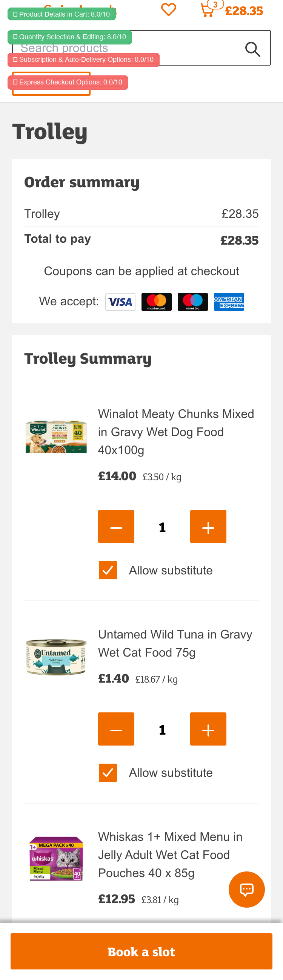
Task: Click the Whiskas Mega Pack thumbnail
Action: pos(56,859)
